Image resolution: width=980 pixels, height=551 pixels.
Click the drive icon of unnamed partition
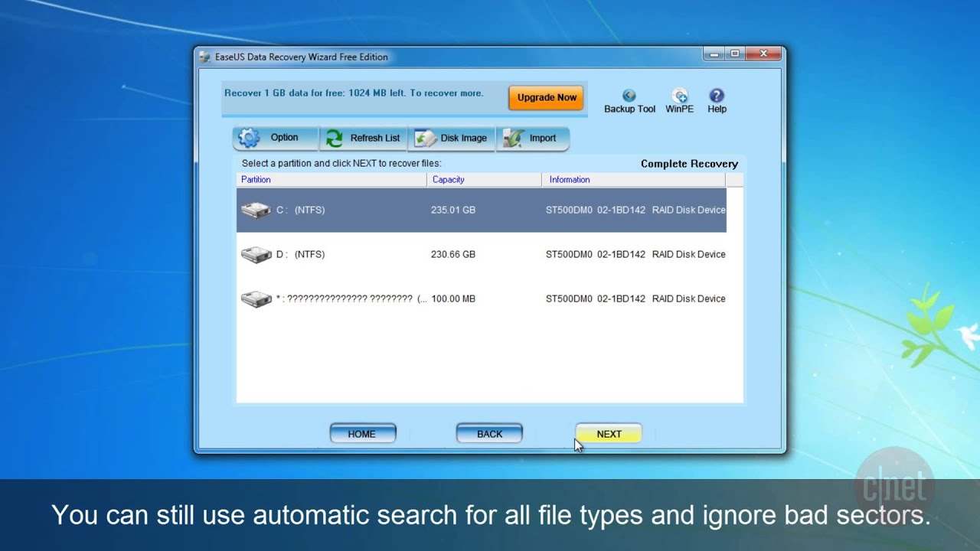pyautogui.click(x=256, y=298)
